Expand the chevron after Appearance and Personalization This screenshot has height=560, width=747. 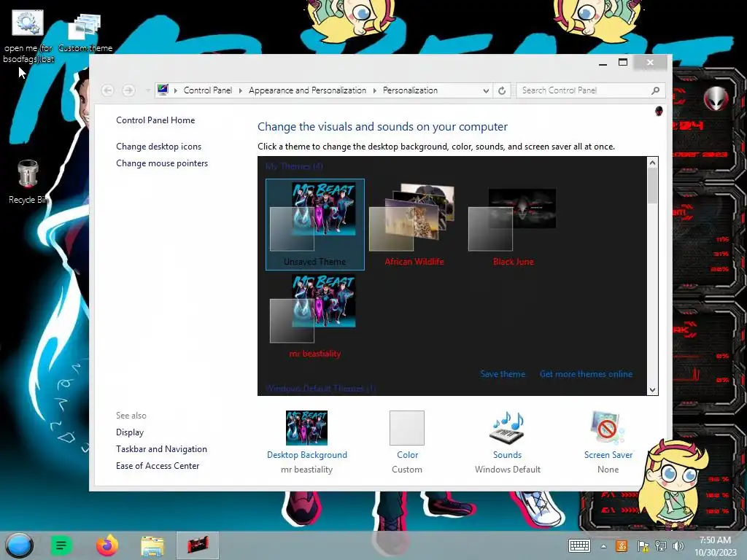point(374,90)
